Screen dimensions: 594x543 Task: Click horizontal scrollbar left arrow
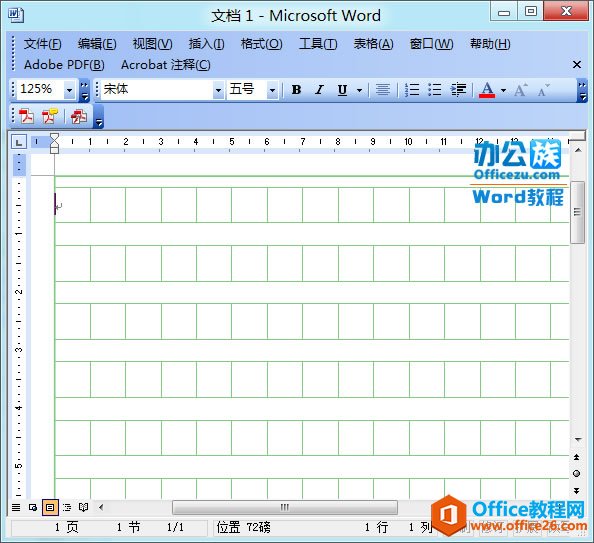tap(101, 507)
